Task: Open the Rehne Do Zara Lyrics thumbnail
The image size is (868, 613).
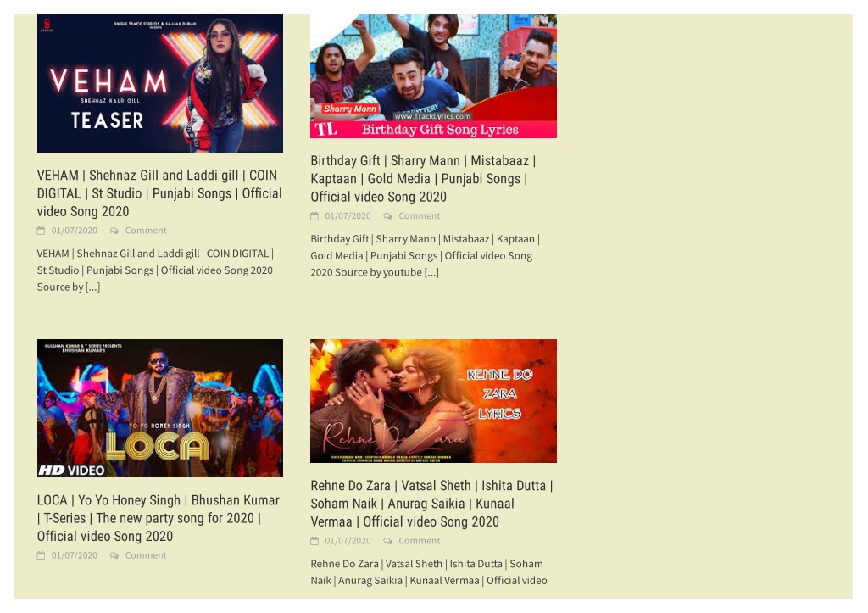Action: 433,402
